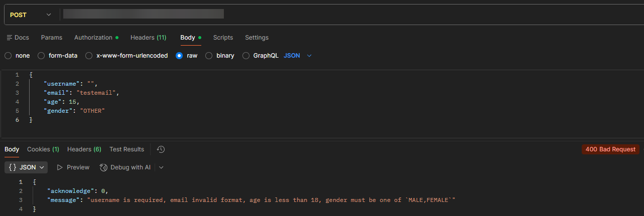Open the response Headers (6) tab
This screenshot has height=216, width=644.
pos(84,149)
